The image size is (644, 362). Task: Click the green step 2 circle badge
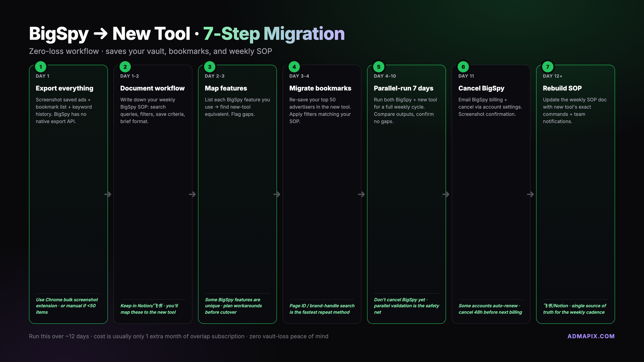click(125, 67)
